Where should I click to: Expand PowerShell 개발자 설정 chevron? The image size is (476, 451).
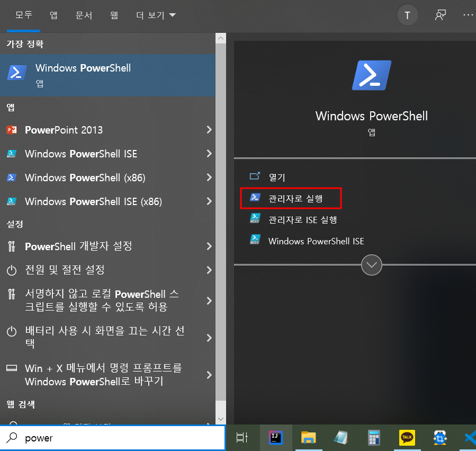(209, 246)
